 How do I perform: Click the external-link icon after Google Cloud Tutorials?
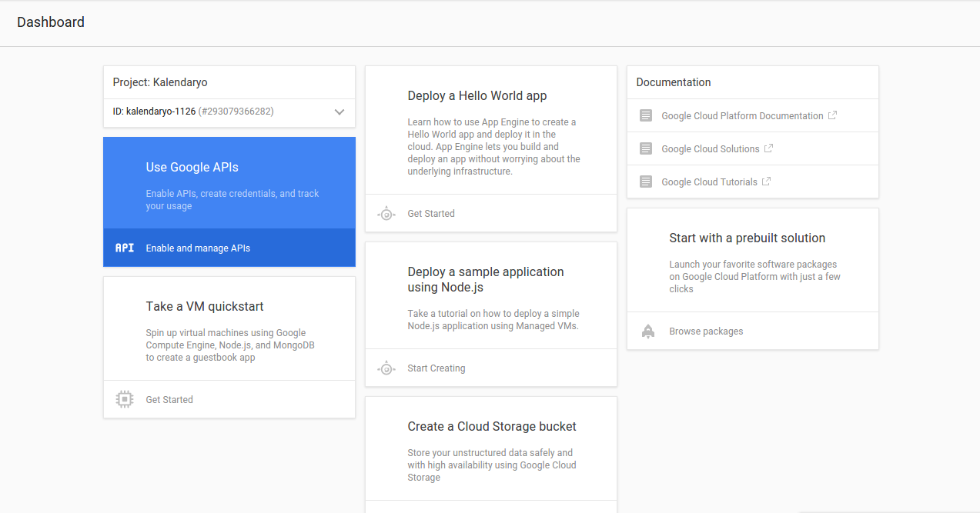click(766, 182)
